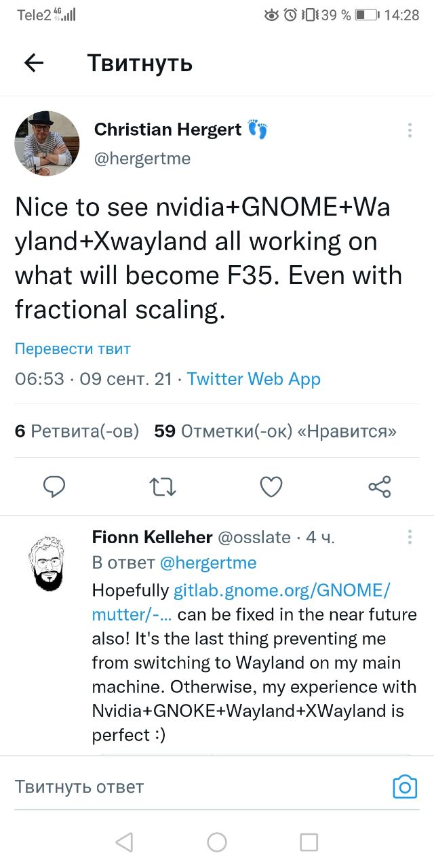
Task: Open @hergertme mention in reply
Action: tap(208, 563)
